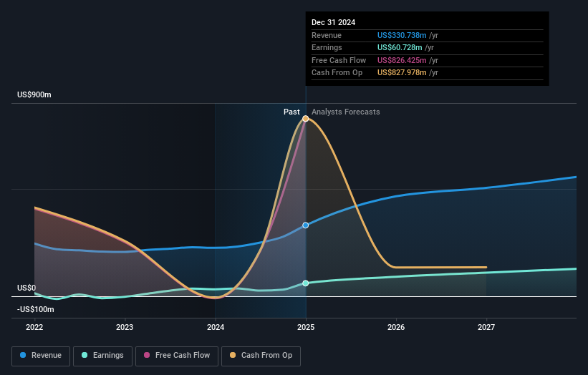588x375 pixels.
Task: Select the Cash From Op data point at peak
Action: 306,119
